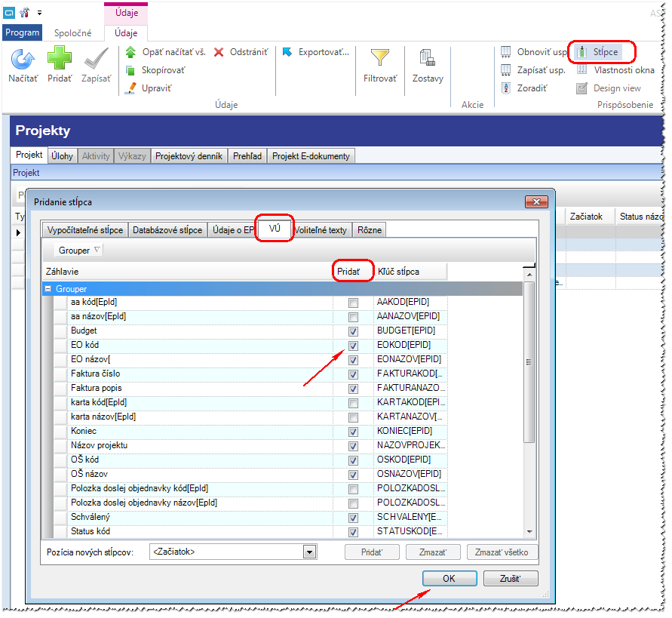Click the Skopírovať copy icon
The height and width of the screenshot is (618, 672).
[x=130, y=70]
